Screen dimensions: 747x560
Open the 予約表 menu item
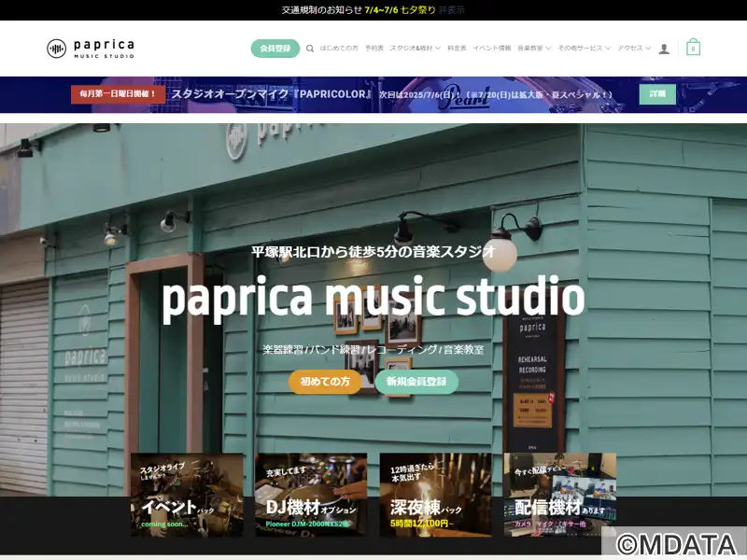[x=374, y=49]
